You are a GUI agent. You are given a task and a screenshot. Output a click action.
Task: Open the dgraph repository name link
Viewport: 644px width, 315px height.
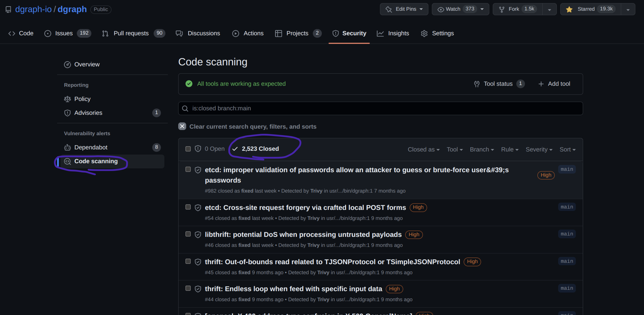(x=72, y=9)
